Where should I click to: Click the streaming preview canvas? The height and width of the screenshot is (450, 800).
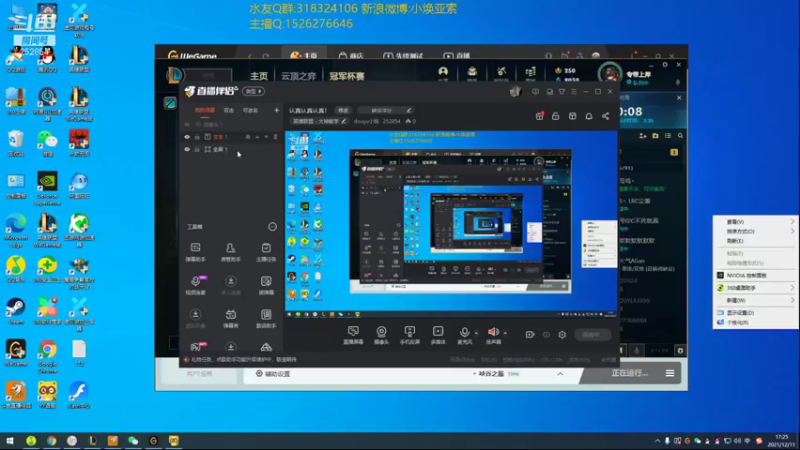(x=451, y=224)
